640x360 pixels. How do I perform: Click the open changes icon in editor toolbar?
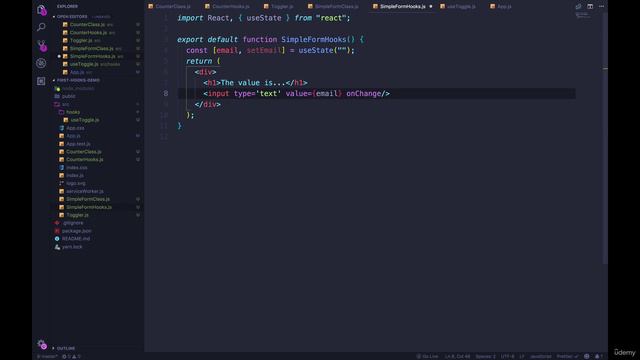point(578,7)
